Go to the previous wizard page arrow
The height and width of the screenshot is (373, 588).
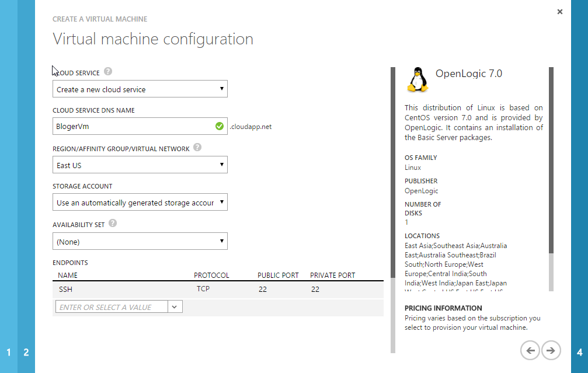point(530,350)
